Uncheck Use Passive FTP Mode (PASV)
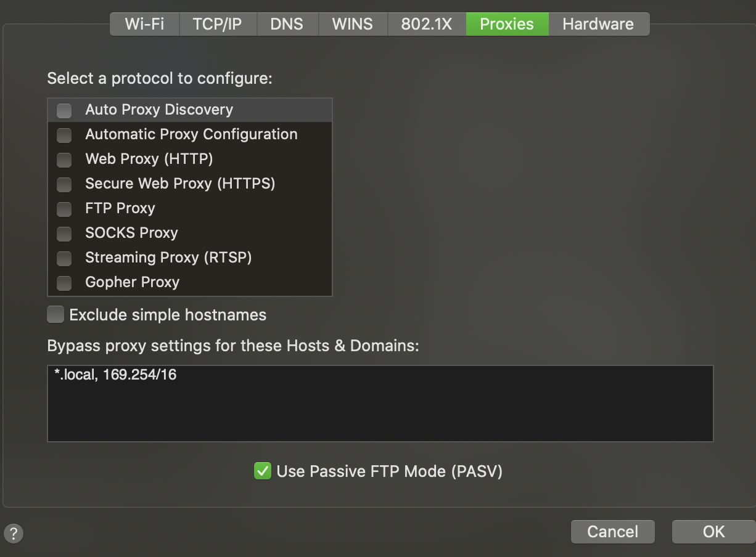 tap(263, 471)
